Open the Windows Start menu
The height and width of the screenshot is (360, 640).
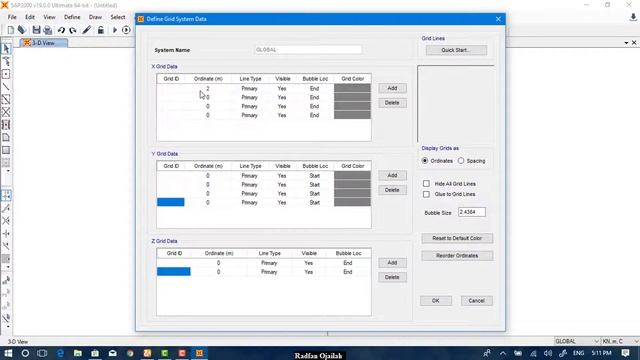point(8,353)
